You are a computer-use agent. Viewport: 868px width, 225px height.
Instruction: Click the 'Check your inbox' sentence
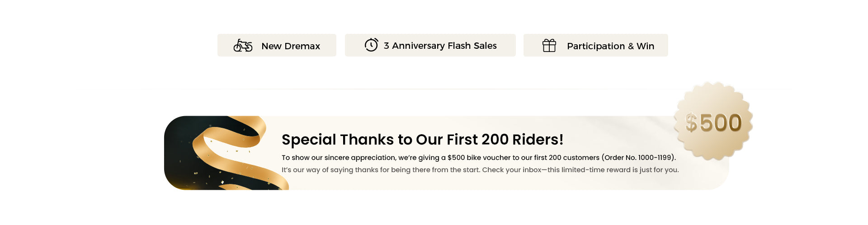pyautogui.click(x=580, y=170)
